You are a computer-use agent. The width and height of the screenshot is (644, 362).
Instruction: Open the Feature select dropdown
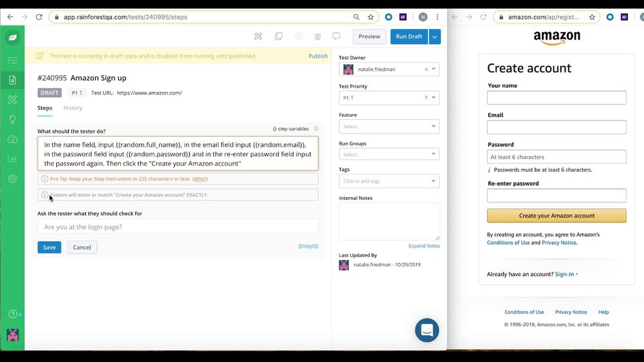(389, 127)
